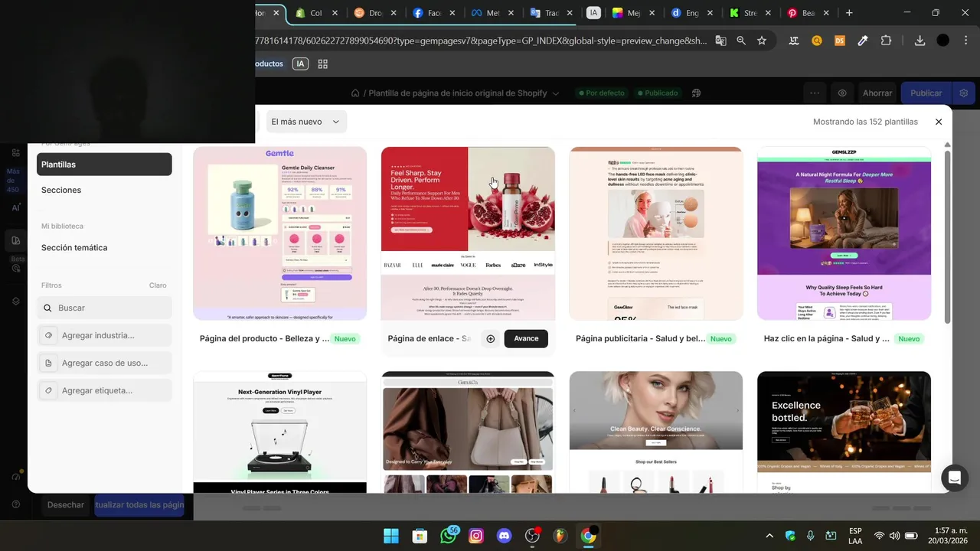Open the Chrome three-dot menu

(965, 41)
